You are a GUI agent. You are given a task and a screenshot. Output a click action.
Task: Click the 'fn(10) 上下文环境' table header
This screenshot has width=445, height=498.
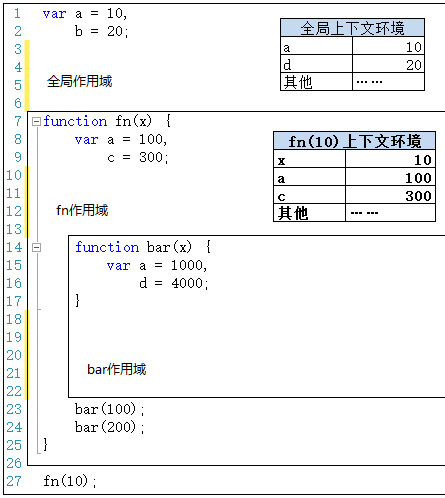pos(354,141)
